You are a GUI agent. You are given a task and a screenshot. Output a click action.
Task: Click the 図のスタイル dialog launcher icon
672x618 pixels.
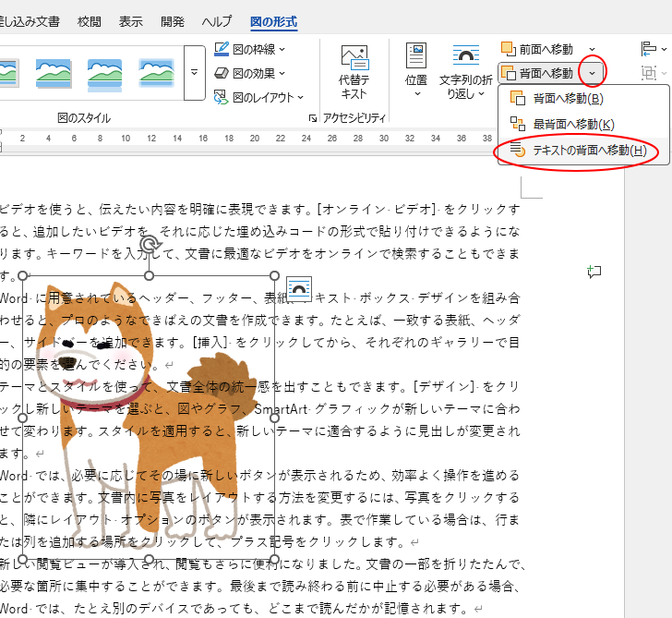coord(312,118)
